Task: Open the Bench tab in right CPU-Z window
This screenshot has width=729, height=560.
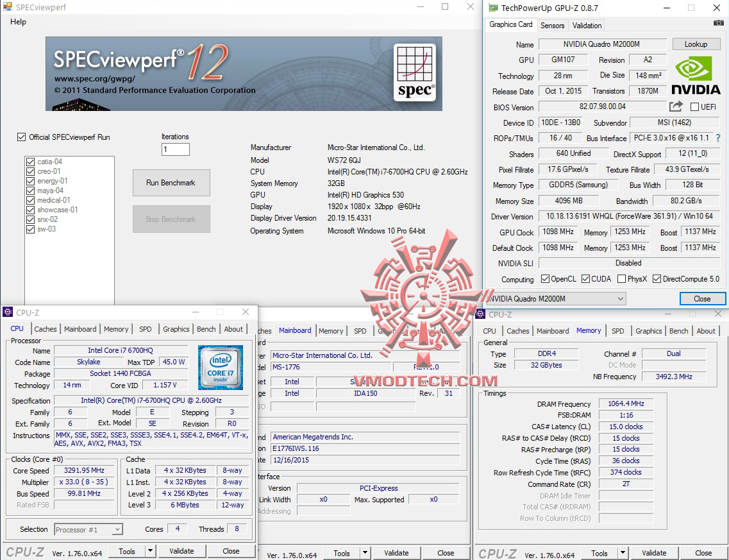Action: coord(679,331)
